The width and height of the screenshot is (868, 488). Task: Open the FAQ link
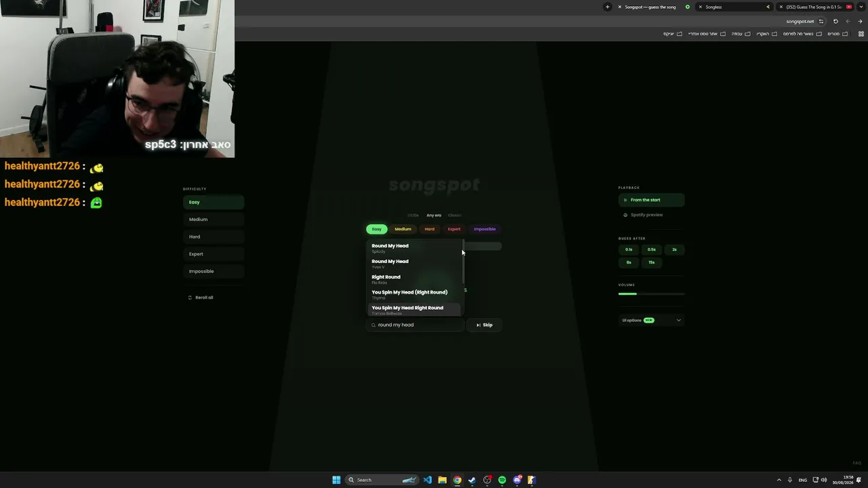click(857, 463)
